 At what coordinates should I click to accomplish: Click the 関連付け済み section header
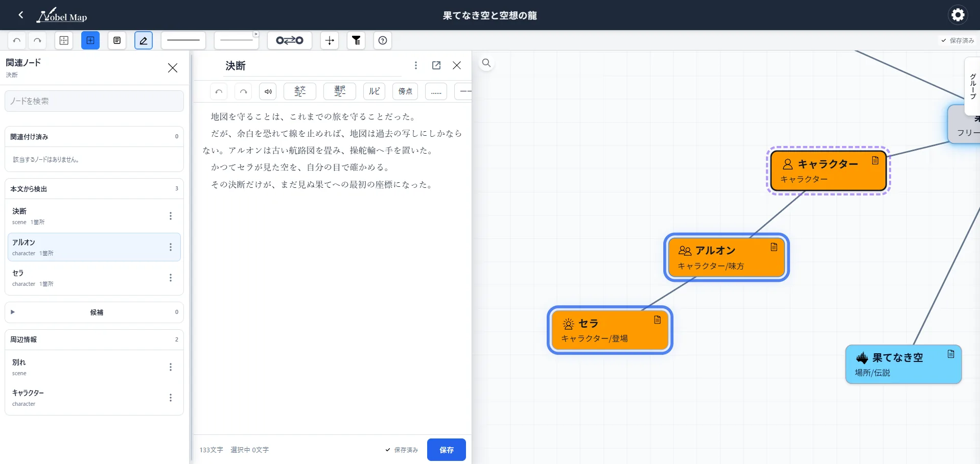(94, 137)
